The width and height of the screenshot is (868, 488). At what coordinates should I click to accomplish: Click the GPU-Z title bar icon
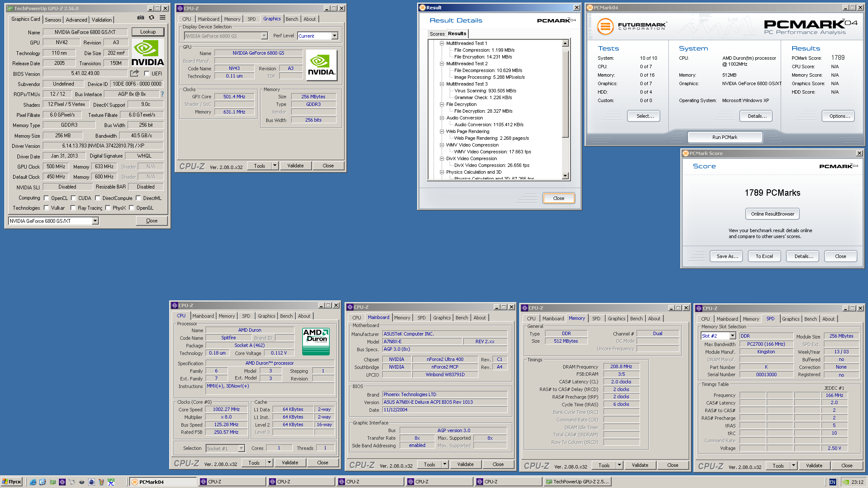10,8
